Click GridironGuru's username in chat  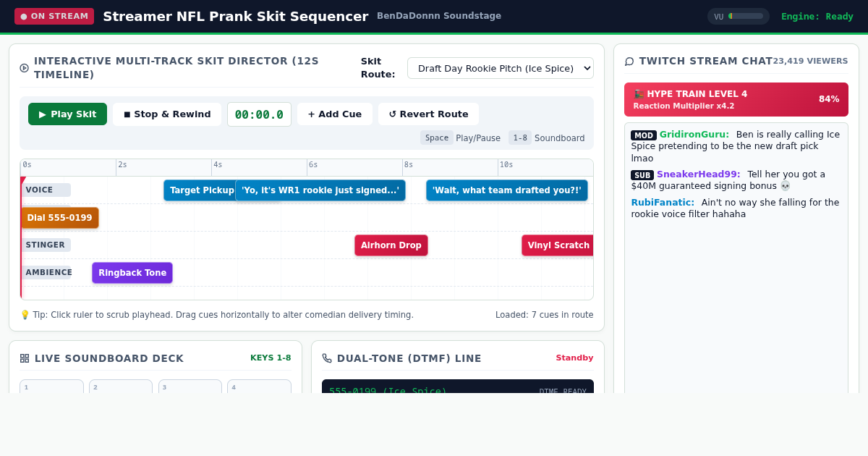click(694, 135)
